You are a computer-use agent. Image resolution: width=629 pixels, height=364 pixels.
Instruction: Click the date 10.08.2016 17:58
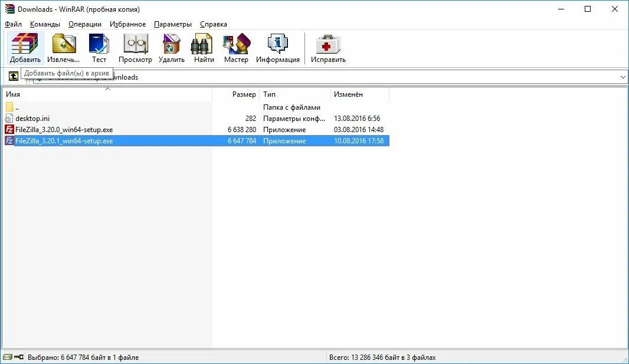(359, 141)
